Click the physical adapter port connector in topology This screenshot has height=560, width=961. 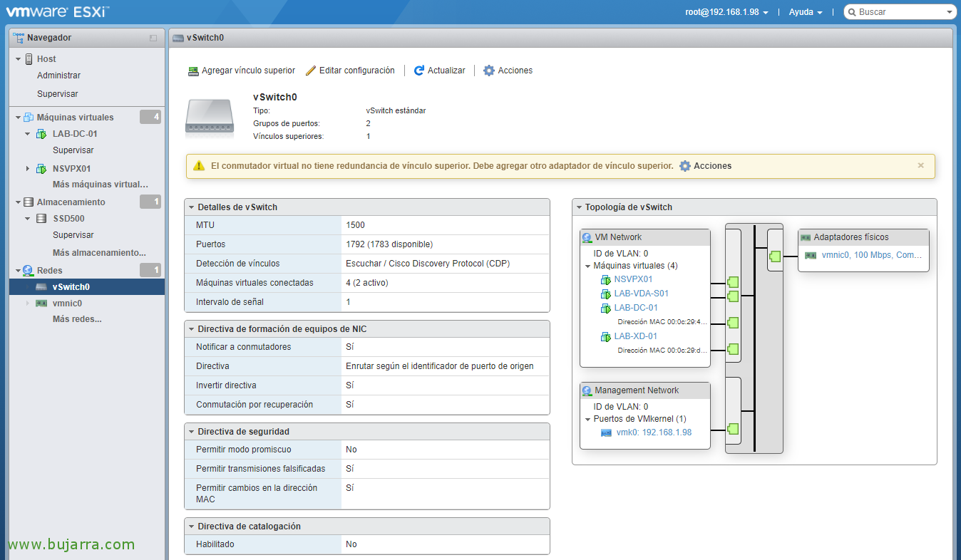[x=776, y=256]
